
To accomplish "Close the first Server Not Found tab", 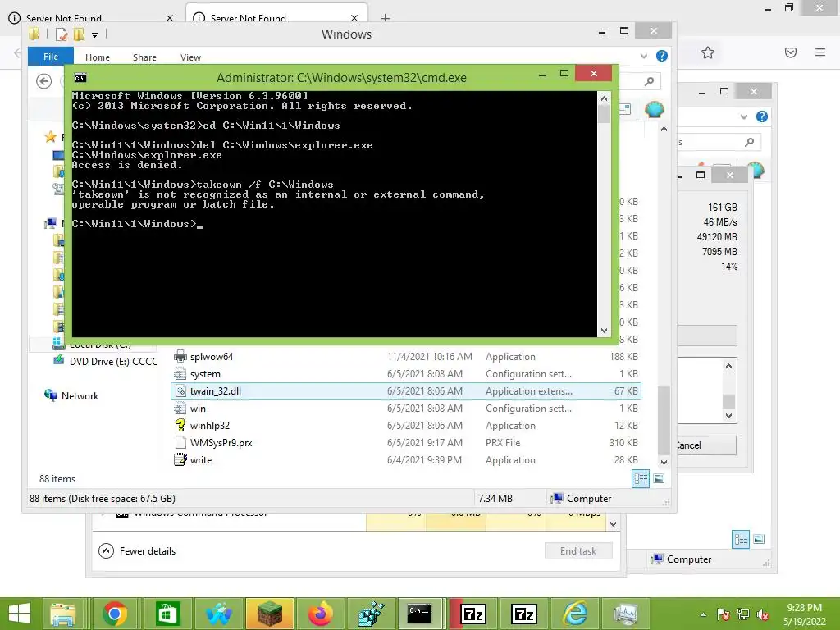I will point(169,18).
